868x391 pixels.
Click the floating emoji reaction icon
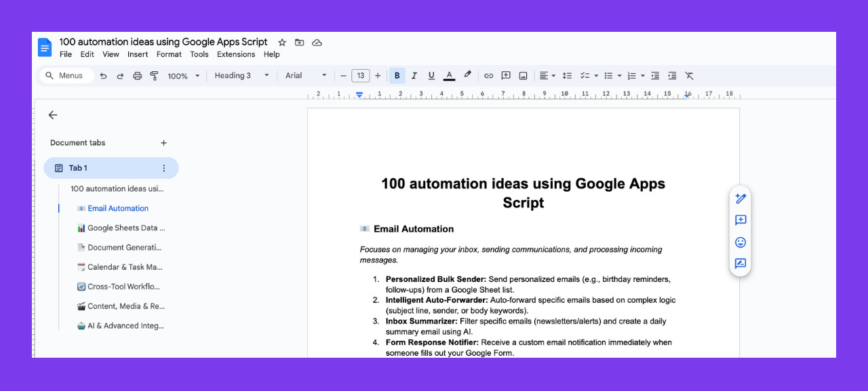coord(741,242)
